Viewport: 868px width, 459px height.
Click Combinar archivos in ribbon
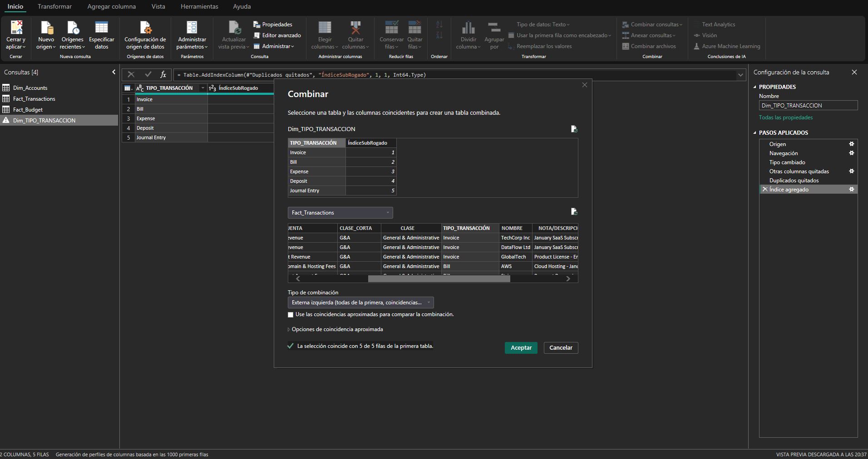click(649, 46)
